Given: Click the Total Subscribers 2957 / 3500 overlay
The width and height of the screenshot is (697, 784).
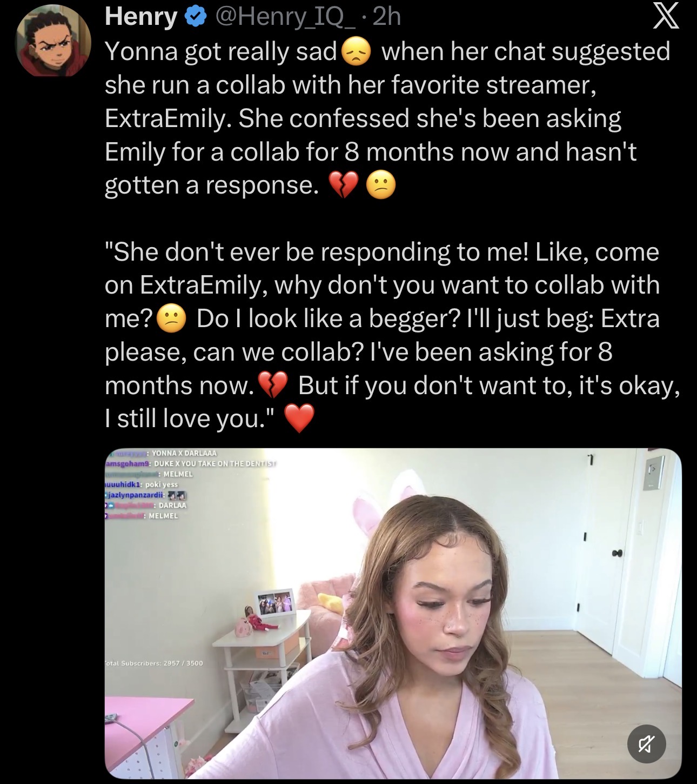Looking at the screenshot, I should click(155, 663).
